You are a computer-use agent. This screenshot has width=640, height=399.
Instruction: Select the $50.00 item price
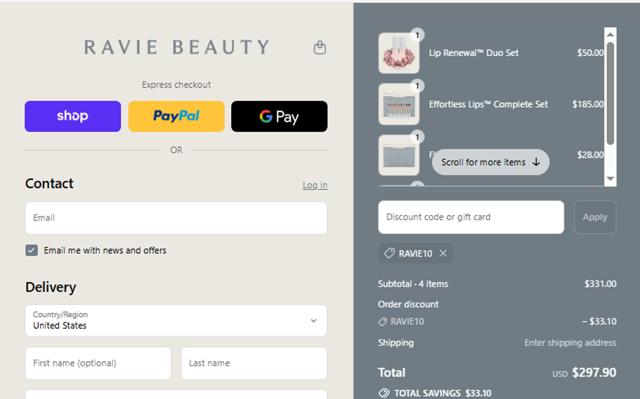coord(590,53)
